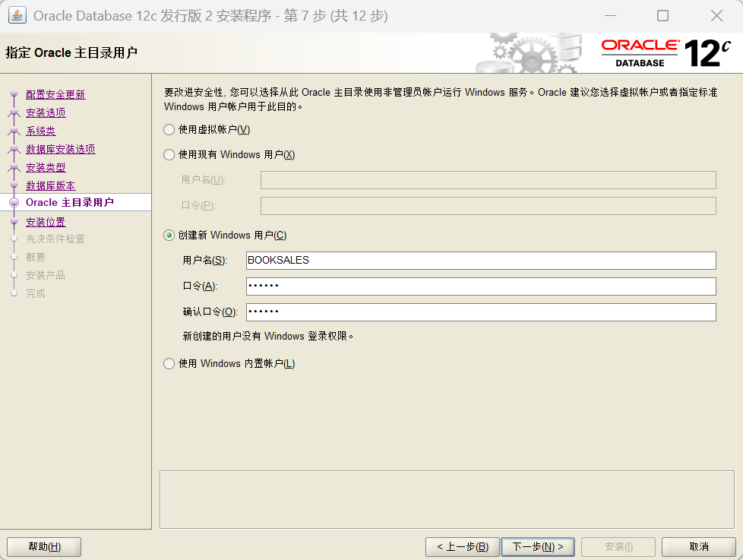Go to 配置安全更新 step

[55, 94]
